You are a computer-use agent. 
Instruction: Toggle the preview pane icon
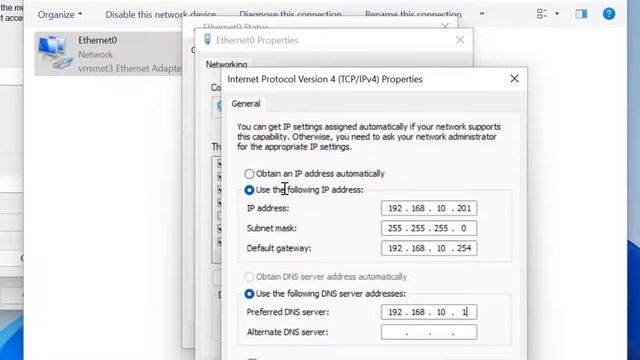coord(581,14)
